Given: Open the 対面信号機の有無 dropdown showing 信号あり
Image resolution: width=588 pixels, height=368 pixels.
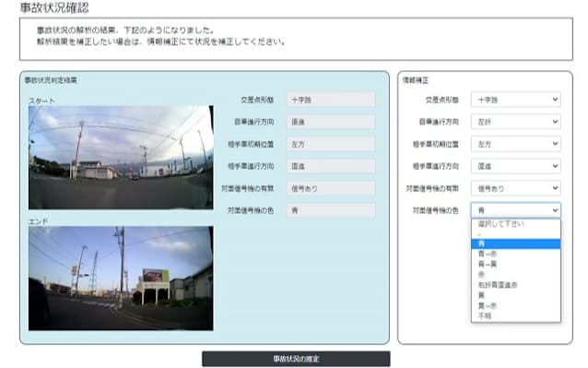Looking at the screenshot, I should (515, 188).
